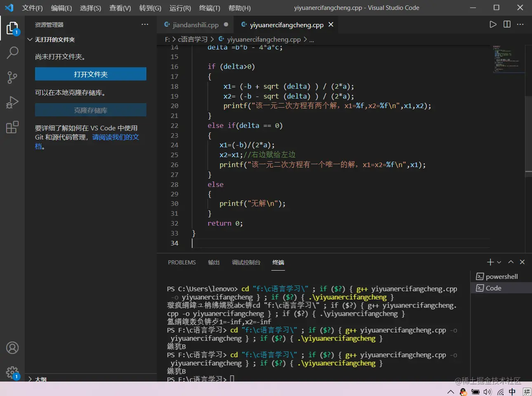Open the new terminal launch profile dropdown
This screenshot has width=532, height=396.
tap(499, 262)
